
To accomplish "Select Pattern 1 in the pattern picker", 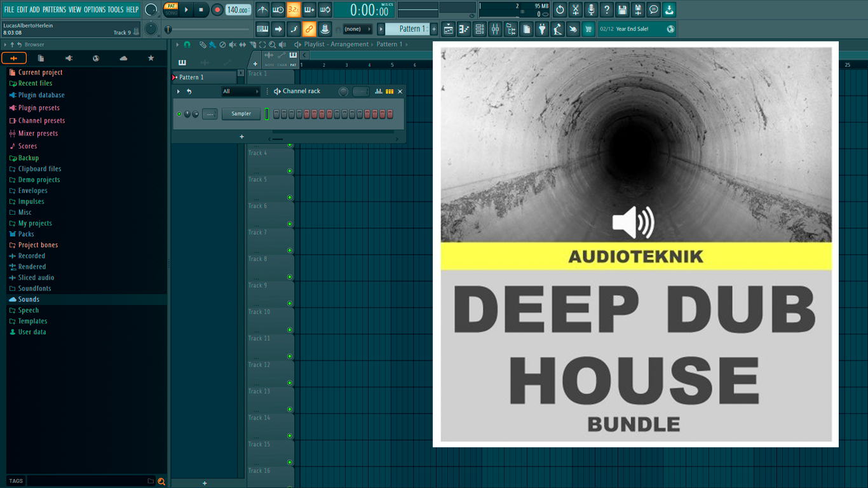I will [205, 77].
